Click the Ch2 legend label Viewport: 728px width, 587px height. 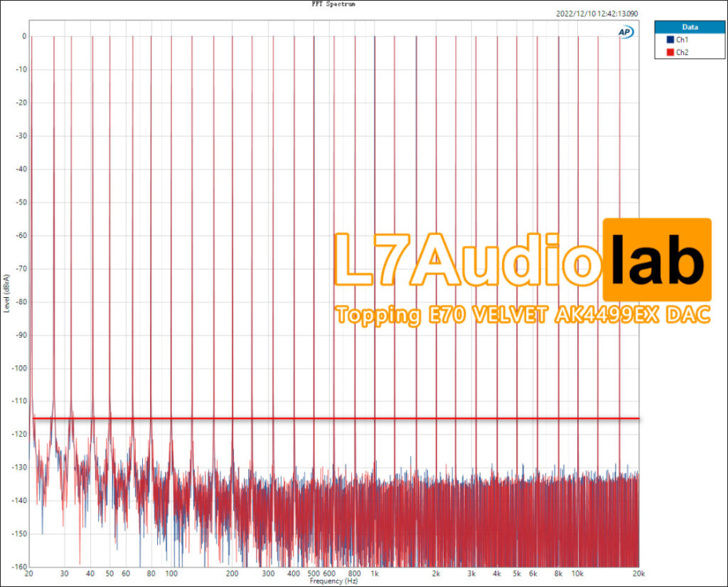[x=682, y=53]
